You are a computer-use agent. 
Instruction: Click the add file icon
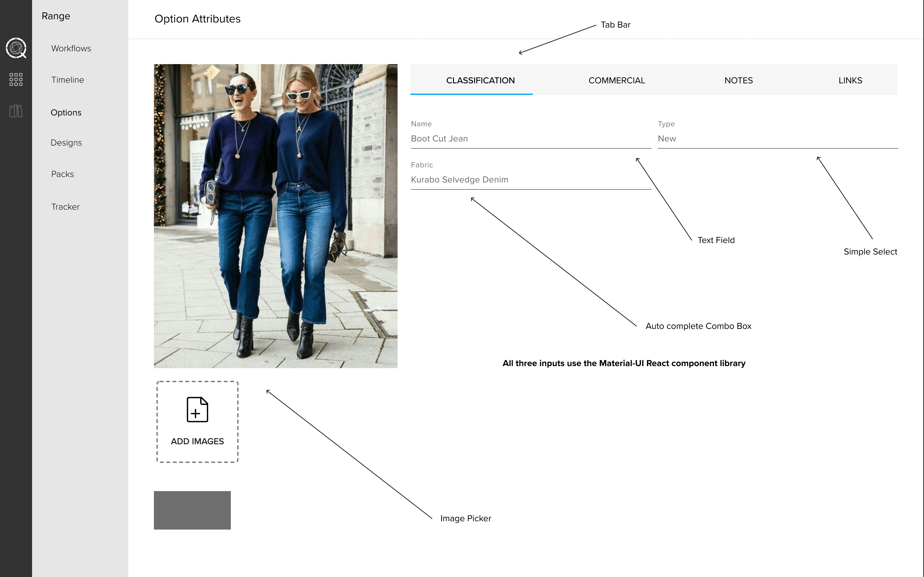coord(197,409)
